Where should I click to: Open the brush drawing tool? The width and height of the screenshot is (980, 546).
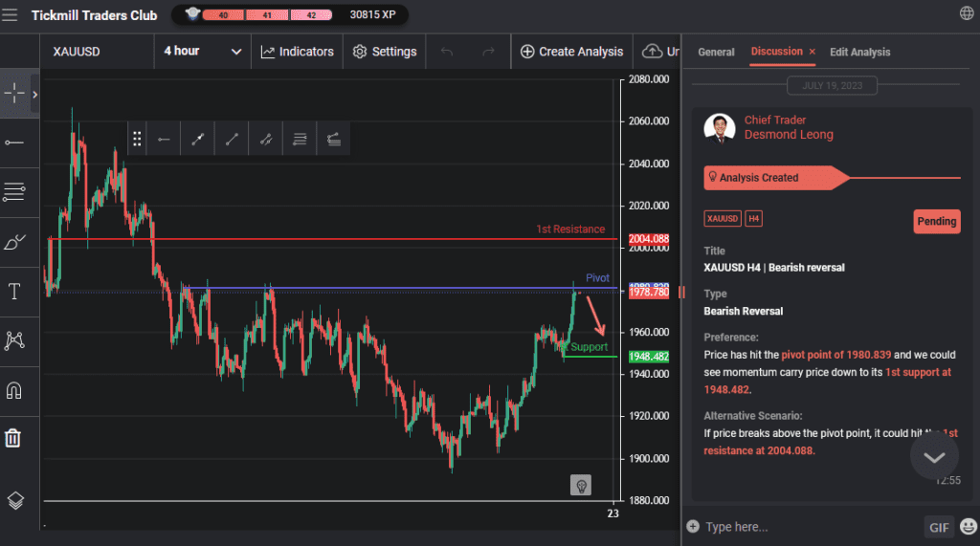point(14,242)
